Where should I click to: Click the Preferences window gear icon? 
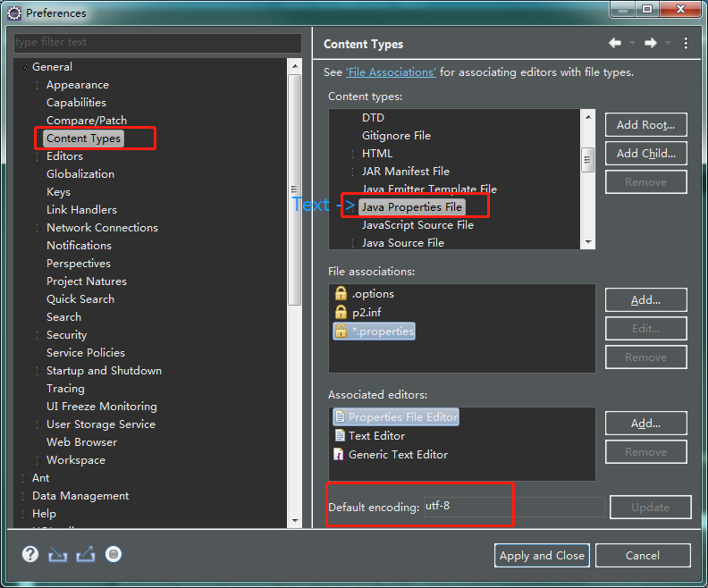click(14, 13)
